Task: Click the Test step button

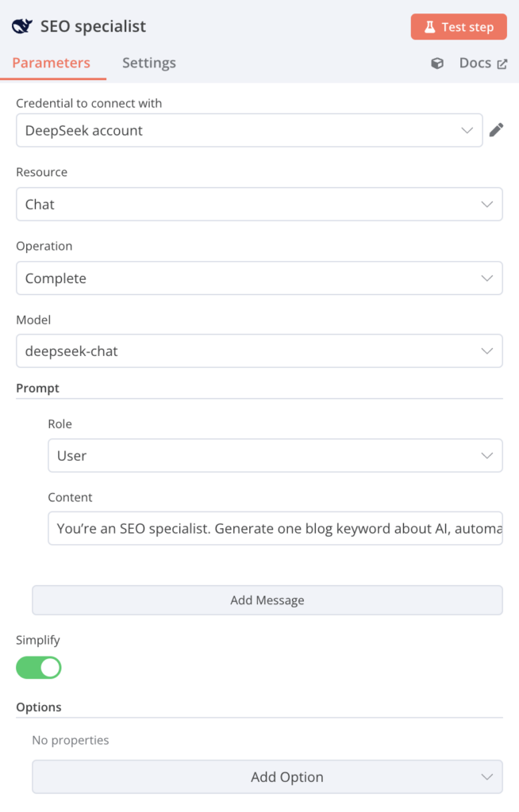Action: pyautogui.click(x=459, y=26)
